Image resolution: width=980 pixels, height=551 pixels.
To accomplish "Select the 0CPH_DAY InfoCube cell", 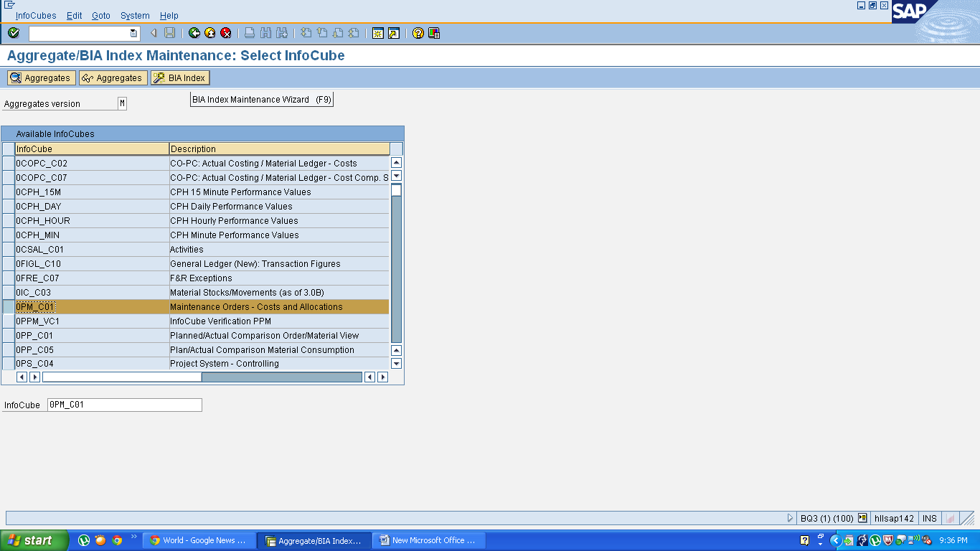I will (92, 206).
